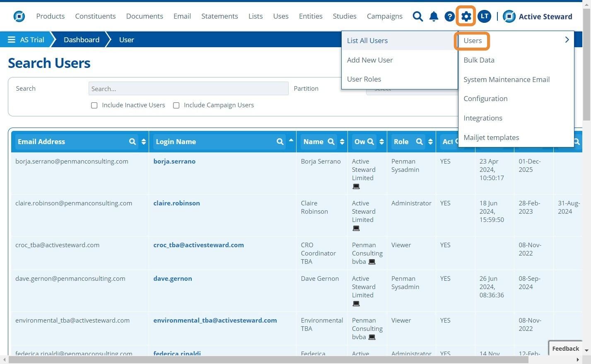This screenshot has height=364, width=591.
Task: Select Users in the settings menu
Action: 473,41
